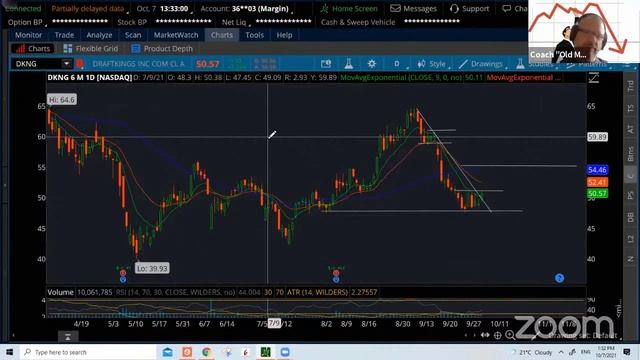The width and height of the screenshot is (640, 360).
Task: Open the PS sidebar gadget
Action: tap(631, 195)
